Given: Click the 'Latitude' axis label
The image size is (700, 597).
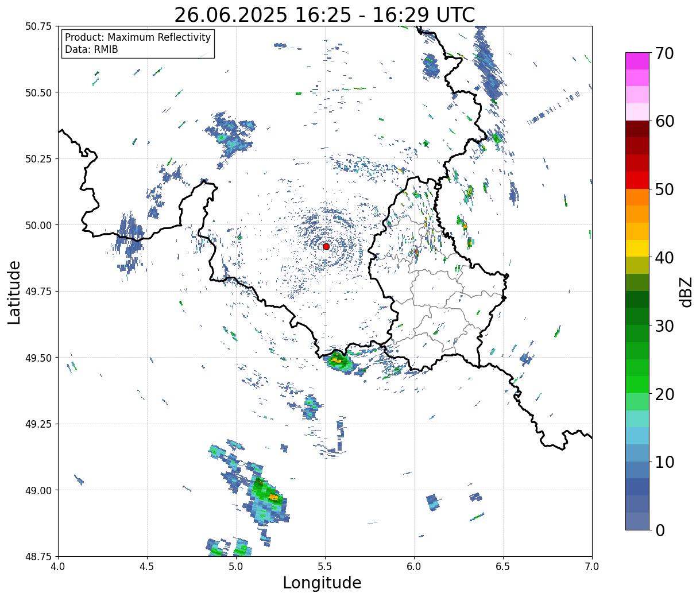Looking at the screenshot, I should [x=14, y=292].
